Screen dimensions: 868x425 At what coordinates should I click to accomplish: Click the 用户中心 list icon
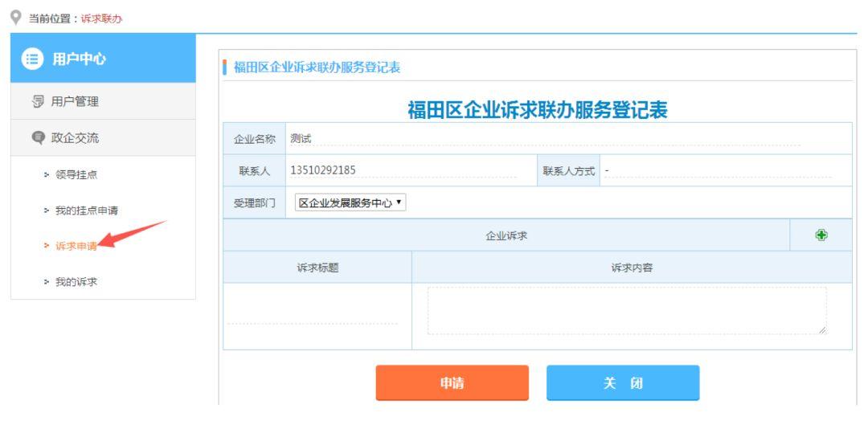pyautogui.click(x=32, y=59)
